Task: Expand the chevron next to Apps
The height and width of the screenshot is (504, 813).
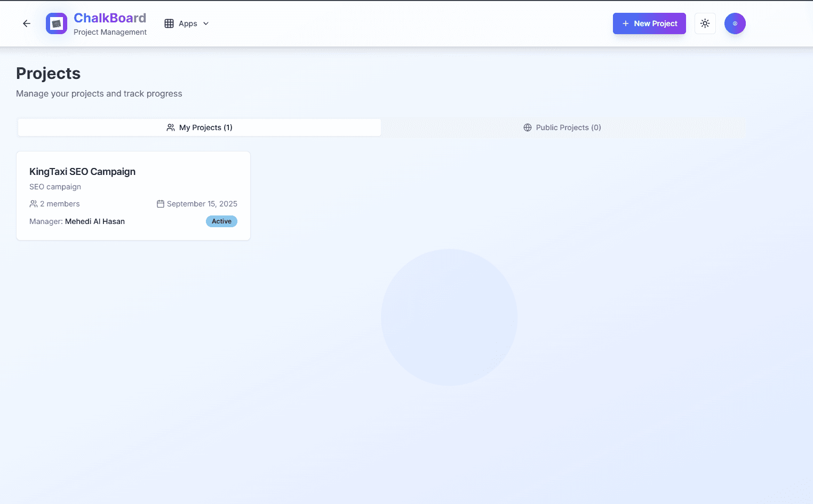Action: pyautogui.click(x=206, y=23)
